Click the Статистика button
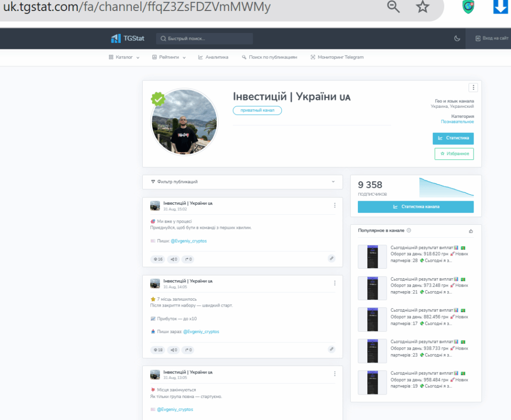 point(453,138)
